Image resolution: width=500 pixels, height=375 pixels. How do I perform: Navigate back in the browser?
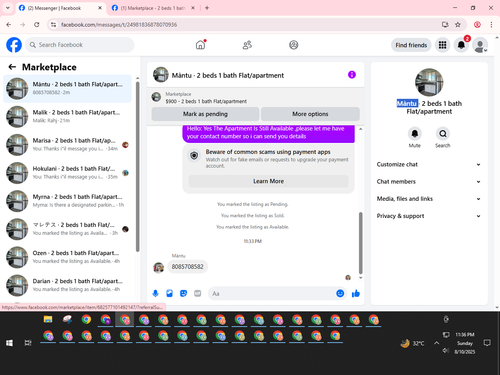coord(9,24)
